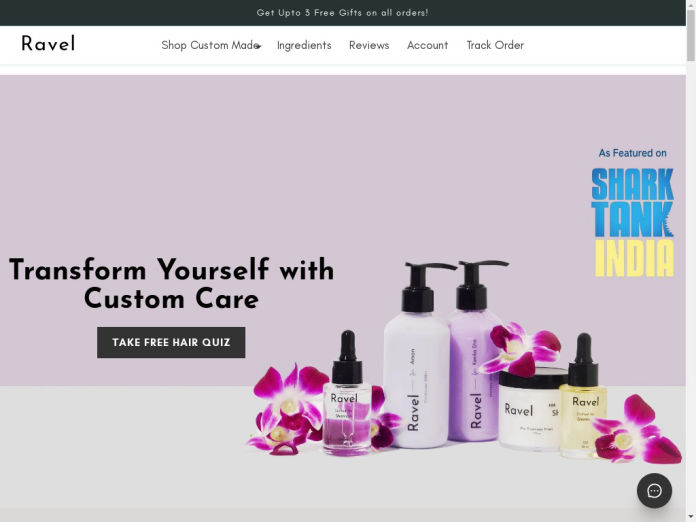Click the free gifts announcement banner
Image resolution: width=696 pixels, height=522 pixels.
(342, 13)
